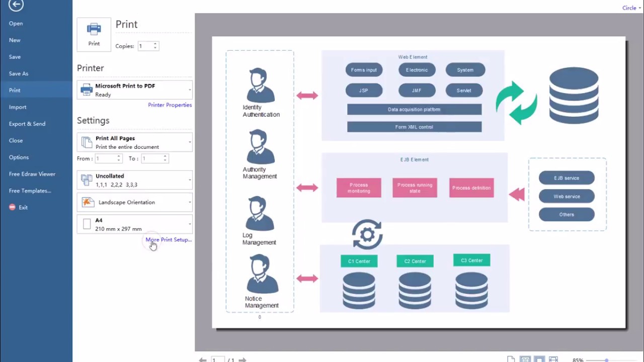Adjust the preview zoom slider
The width and height of the screenshot is (644, 362).
[x=607, y=360]
